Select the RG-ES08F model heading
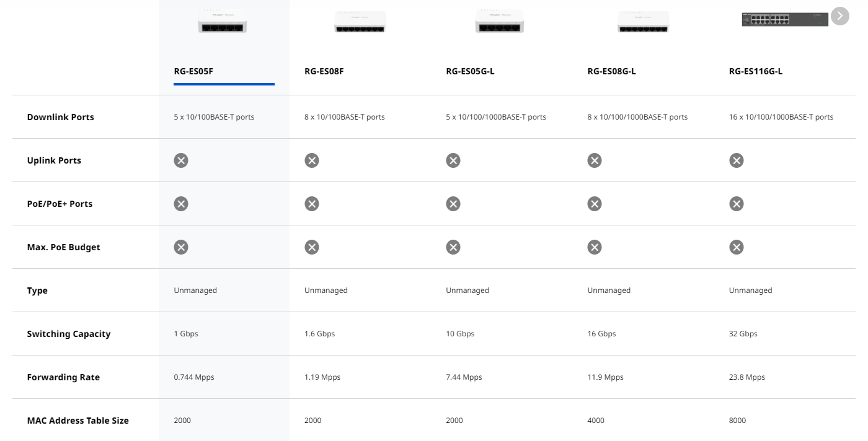This screenshot has width=868, height=441. click(x=324, y=71)
